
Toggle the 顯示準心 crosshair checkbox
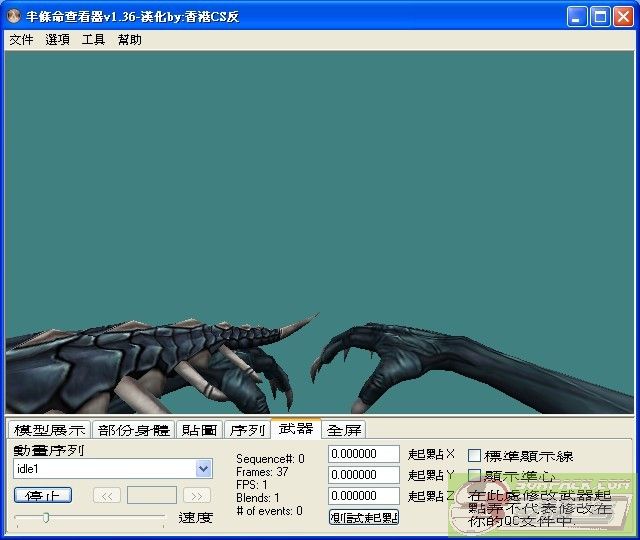pyautogui.click(x=475, y=476)
